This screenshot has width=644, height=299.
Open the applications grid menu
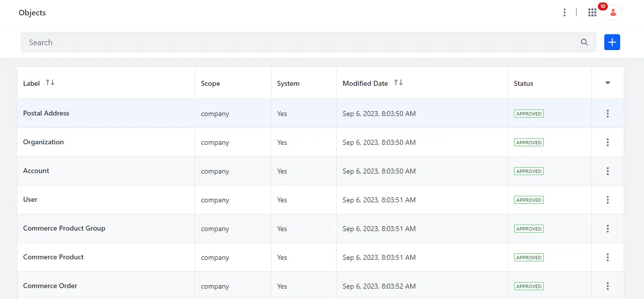click(592, 12)
